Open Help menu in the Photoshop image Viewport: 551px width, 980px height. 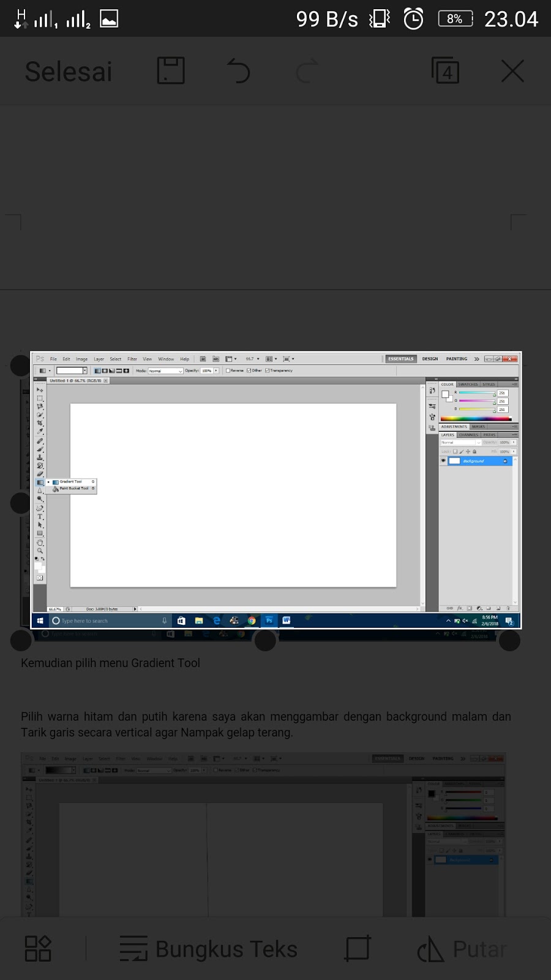click(184, 359)
